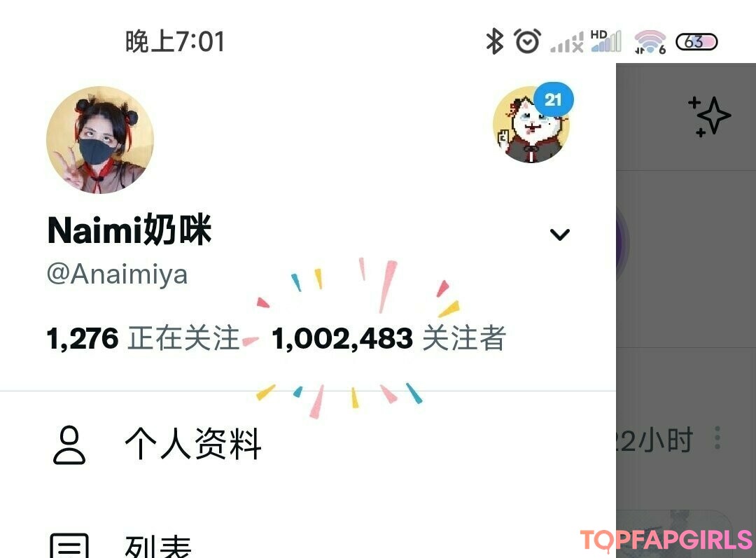
Task: Tap the sparkle timeline icon
Action: coord(710,116)
